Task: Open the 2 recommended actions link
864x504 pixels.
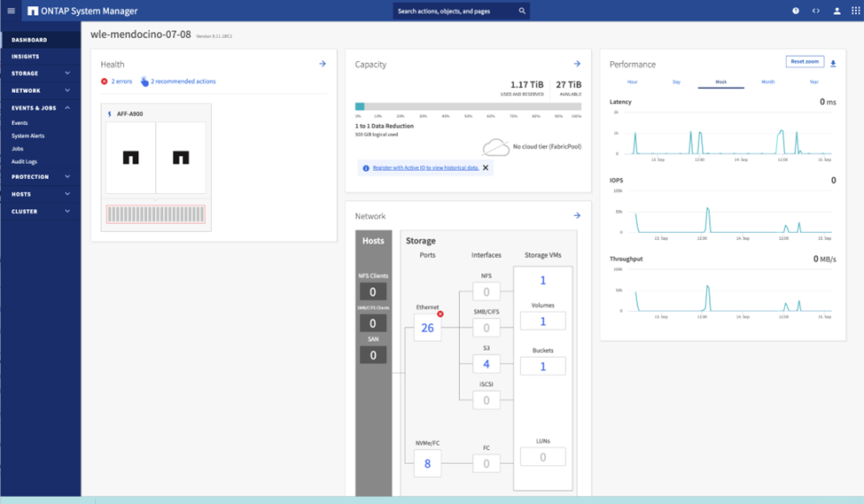Action: point(183,81)
